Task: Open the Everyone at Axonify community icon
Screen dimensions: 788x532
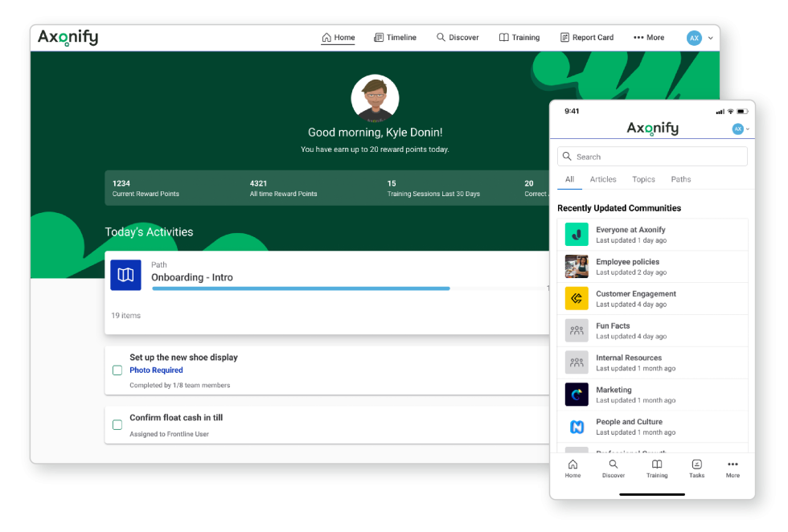Action: [577, 235]
